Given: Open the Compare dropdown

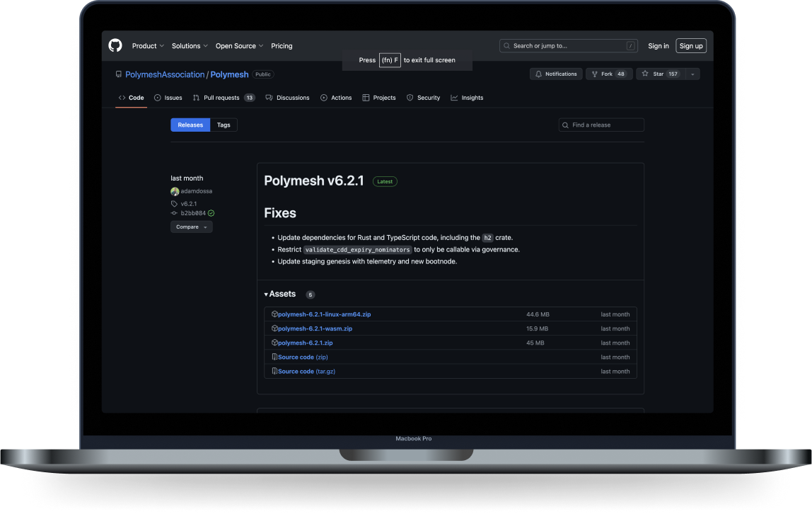Looking at the screenshot, I should [192, 227].
